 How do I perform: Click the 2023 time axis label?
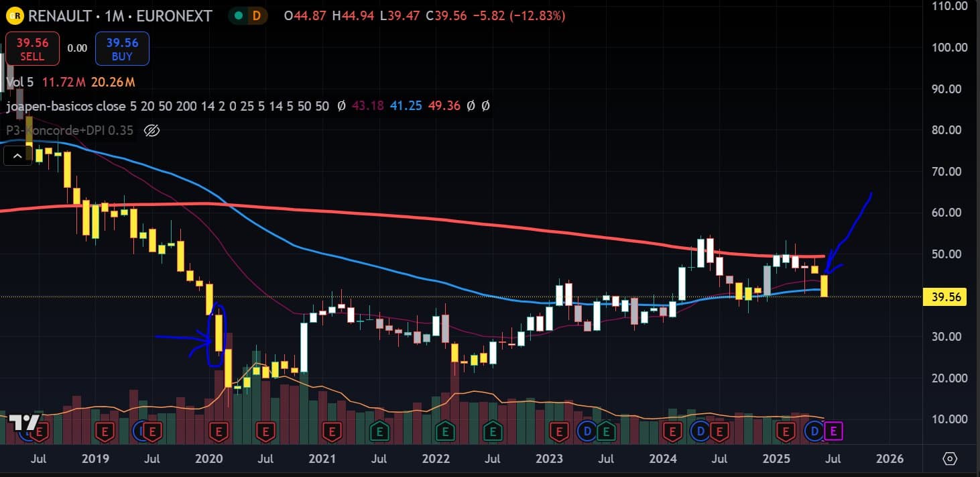[x=550, y=459]
